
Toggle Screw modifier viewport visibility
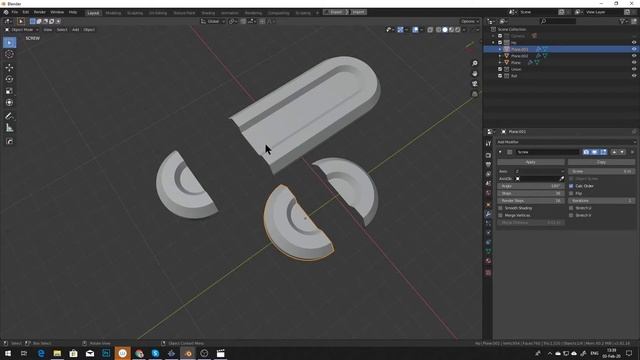coord(595,152)
